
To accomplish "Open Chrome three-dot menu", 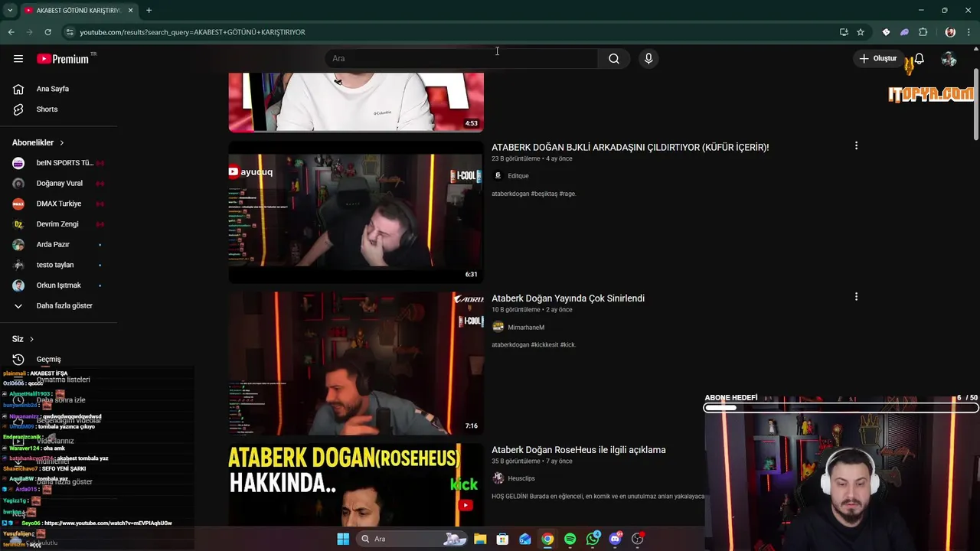I will [x=969, y=32].
